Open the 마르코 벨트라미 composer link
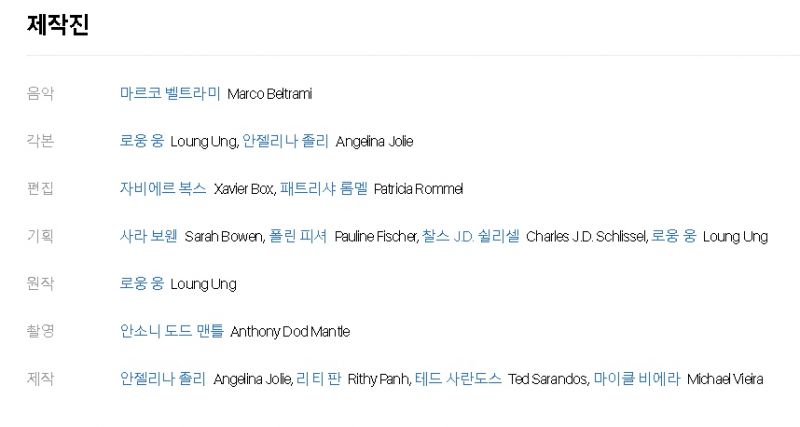This screenshot has width=800, height=427. [170, 93]
